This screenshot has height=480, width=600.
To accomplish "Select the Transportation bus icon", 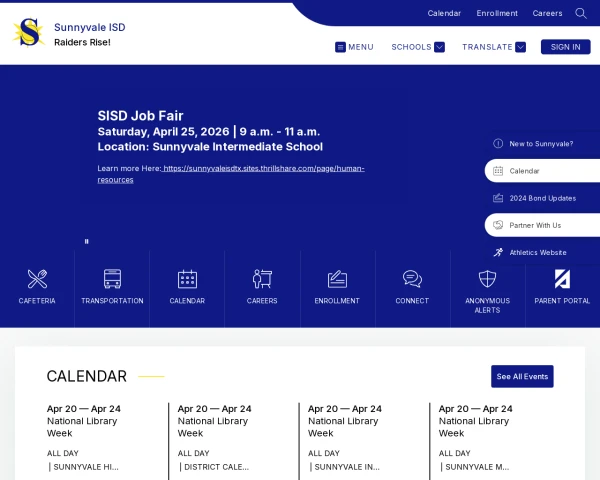I will tap(112, 279).
